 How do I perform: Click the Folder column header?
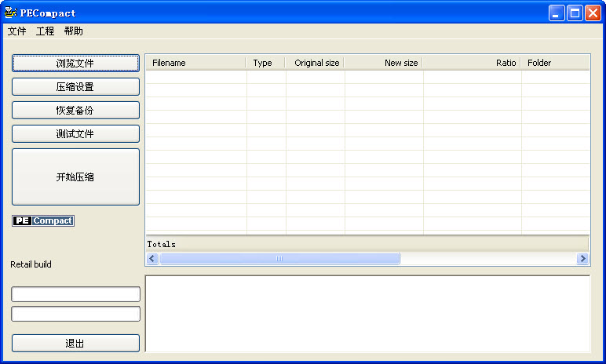point(554,63)
